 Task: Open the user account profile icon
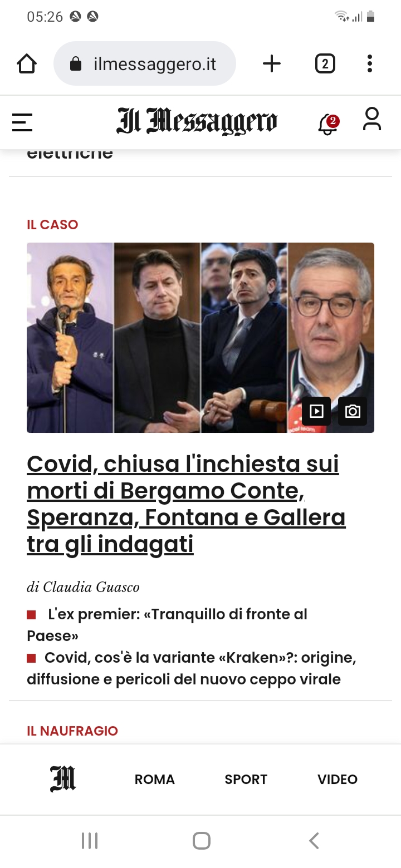tap(372, 119)
